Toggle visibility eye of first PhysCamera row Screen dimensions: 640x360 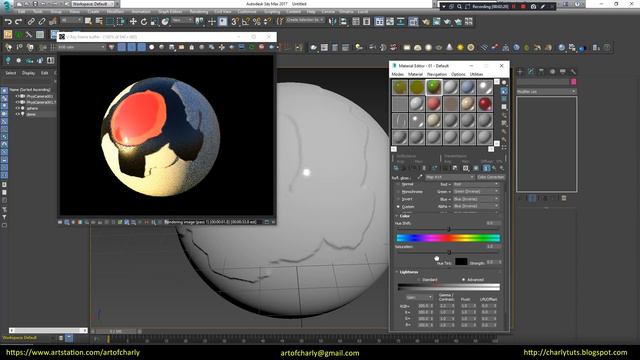[18, 96]
